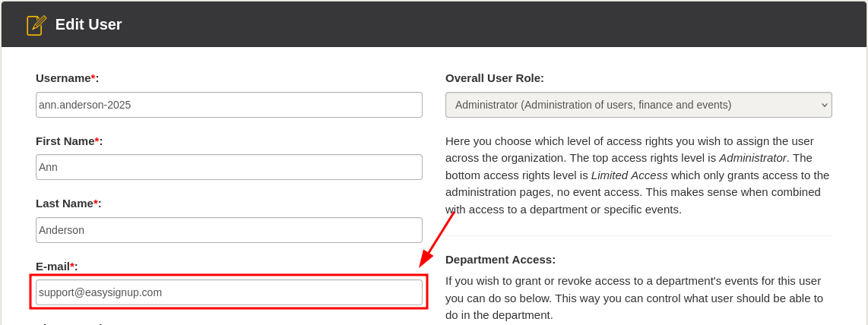The height and width of the screenshot is (325, 868).
Task: Click the First Name label
Action: pos(65,141)
